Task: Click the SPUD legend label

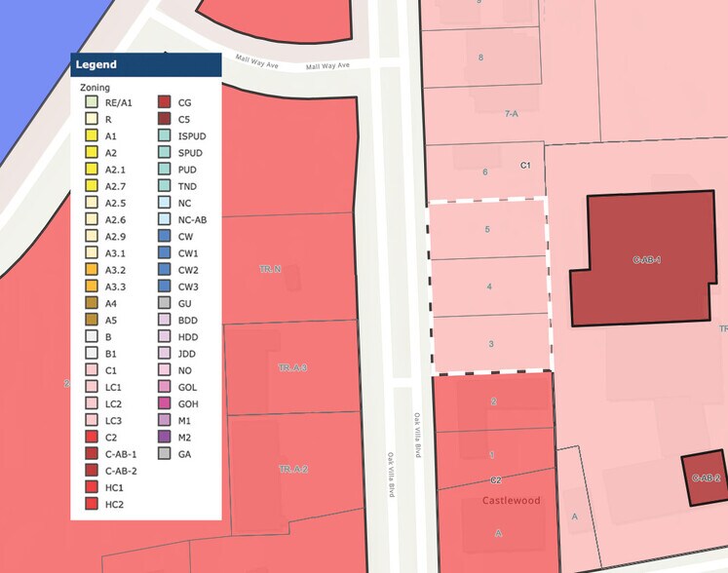Action: [190, 153]
